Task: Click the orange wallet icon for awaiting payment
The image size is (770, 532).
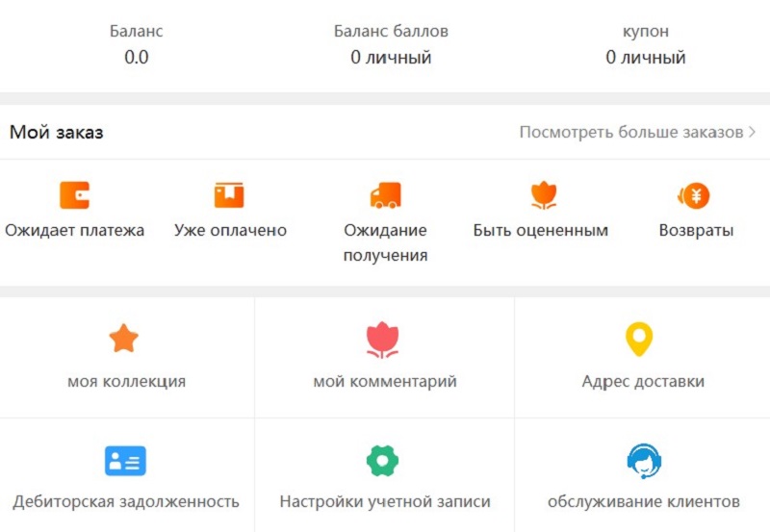Action: pos(74,195)
